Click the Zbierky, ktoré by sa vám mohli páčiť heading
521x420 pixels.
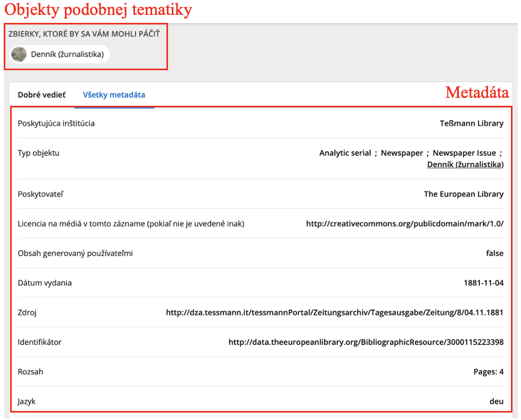[84, 34]
